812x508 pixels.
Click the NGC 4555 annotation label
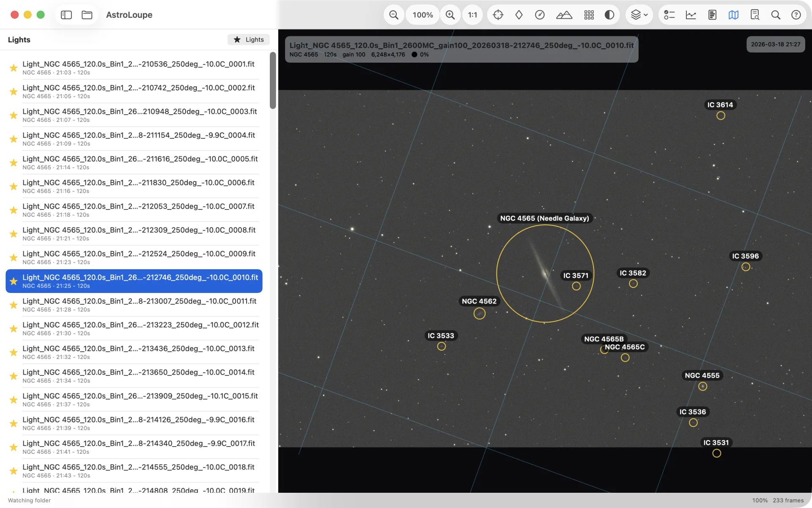pos(702,375)
